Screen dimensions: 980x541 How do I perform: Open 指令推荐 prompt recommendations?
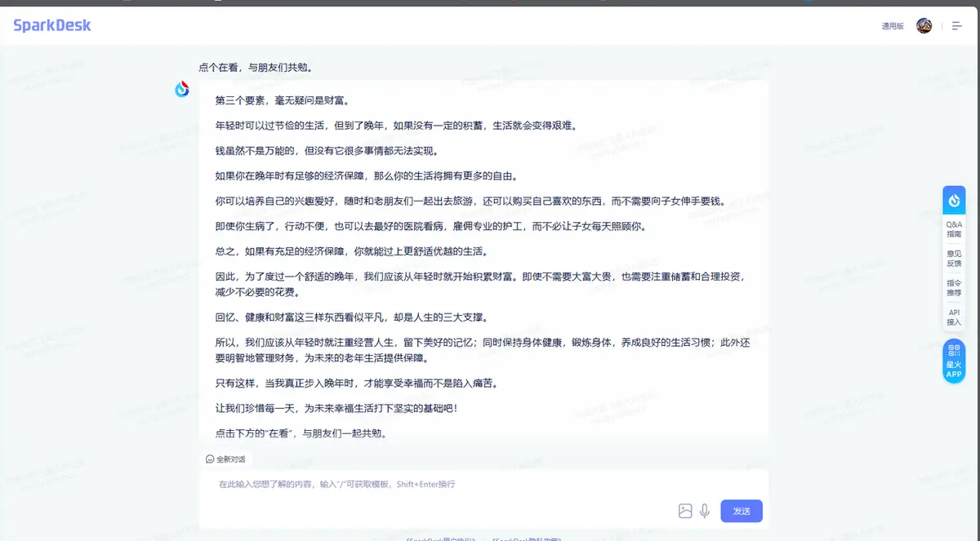coord(954,288)
